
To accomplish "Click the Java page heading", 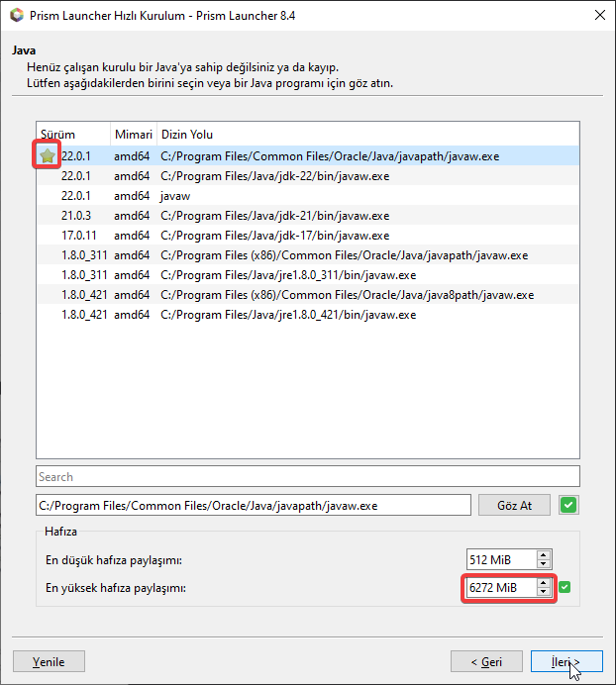I will click(24, 50).
